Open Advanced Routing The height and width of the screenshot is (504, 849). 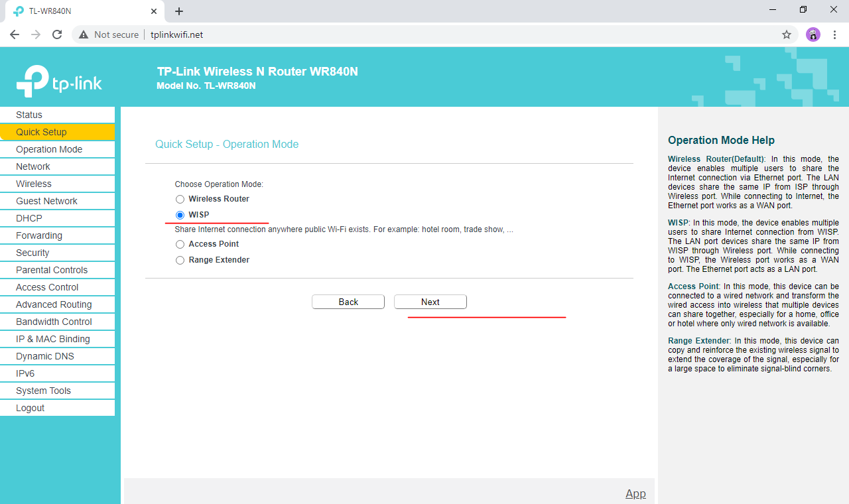57,304
